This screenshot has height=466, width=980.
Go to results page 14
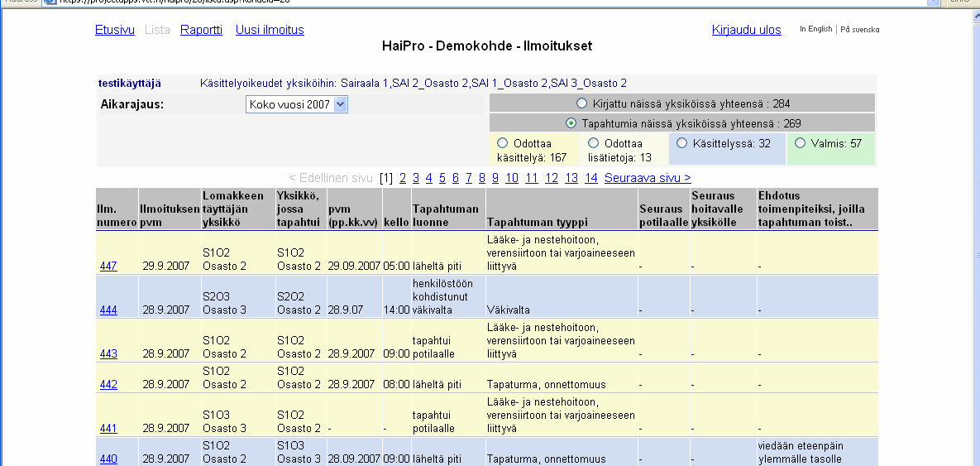point(591,178)
